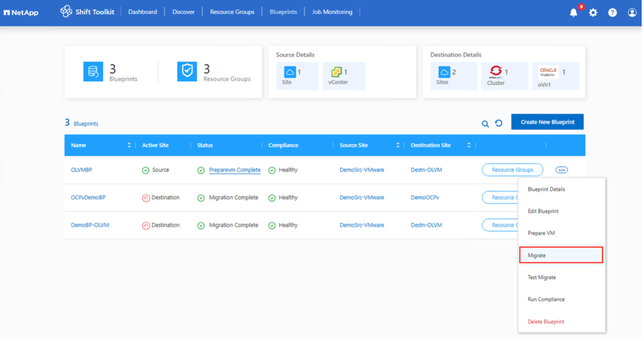Open Resource Groups for OLVMBP row
Screen dimensions: 644x341
click(x=512, y=170)
